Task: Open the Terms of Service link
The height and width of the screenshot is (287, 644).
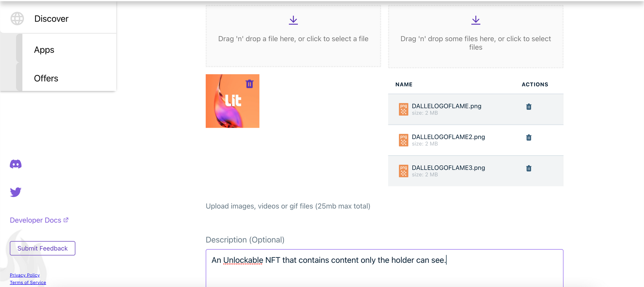Action: (x=28, y=282)
